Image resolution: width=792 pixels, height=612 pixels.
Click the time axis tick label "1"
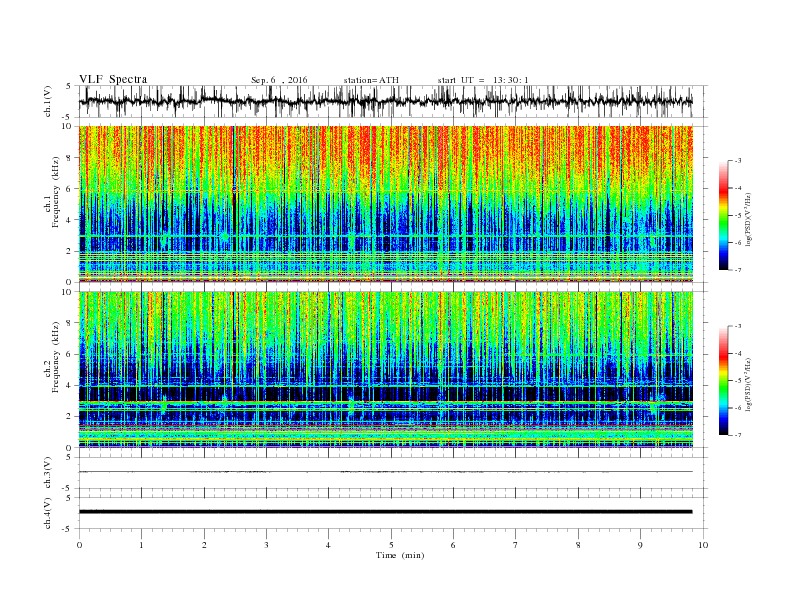(141, 545)
